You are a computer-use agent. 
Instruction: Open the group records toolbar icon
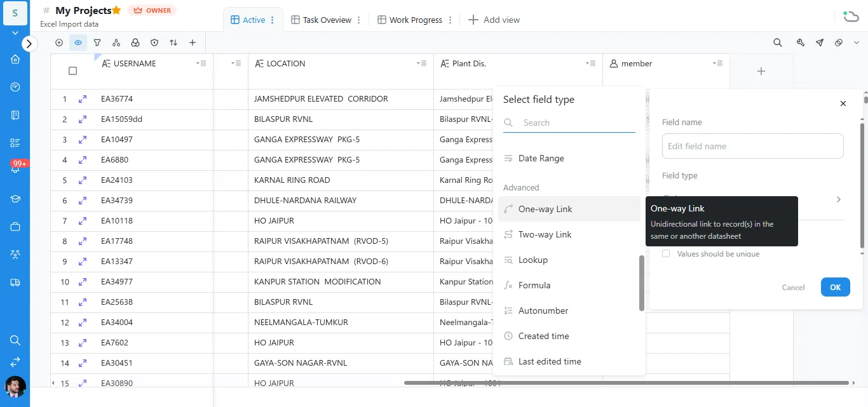point(116,43)
